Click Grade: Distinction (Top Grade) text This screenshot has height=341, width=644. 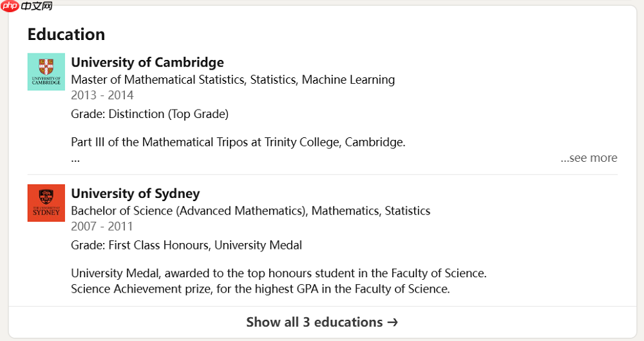click(149, 114)
